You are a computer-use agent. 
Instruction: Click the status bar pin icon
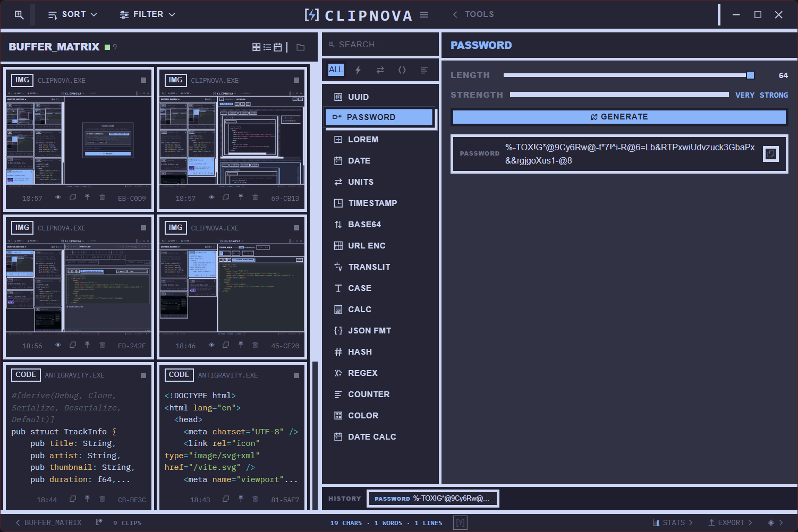99,522
